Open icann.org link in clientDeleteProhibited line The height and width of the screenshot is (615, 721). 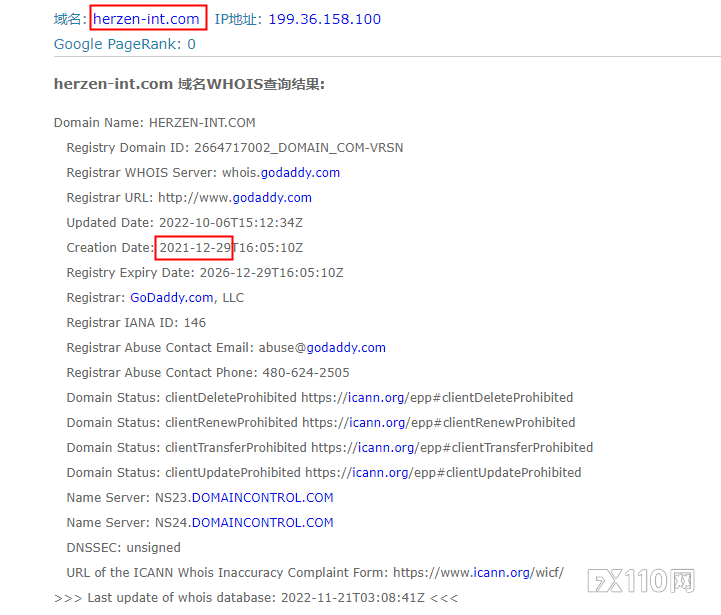coord(376,397)
